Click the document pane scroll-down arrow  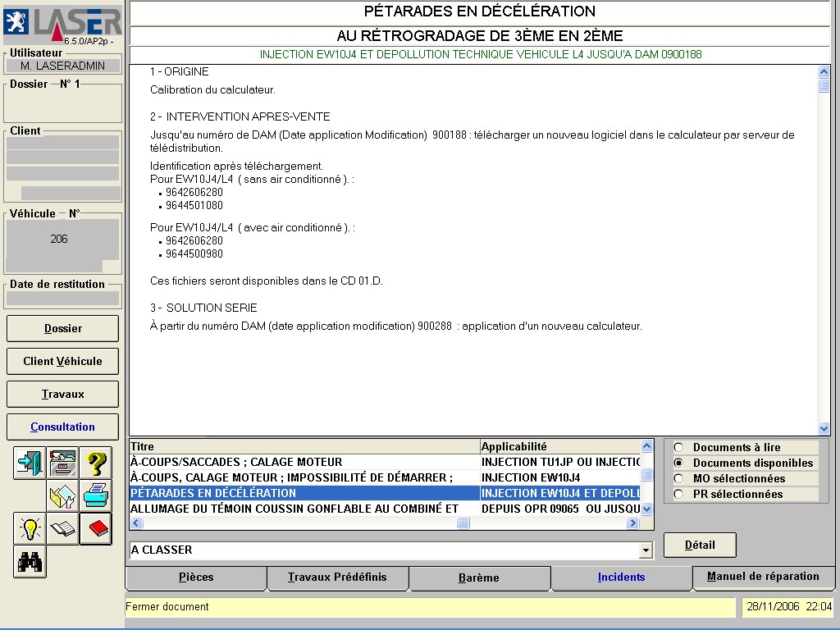[824, 427]
